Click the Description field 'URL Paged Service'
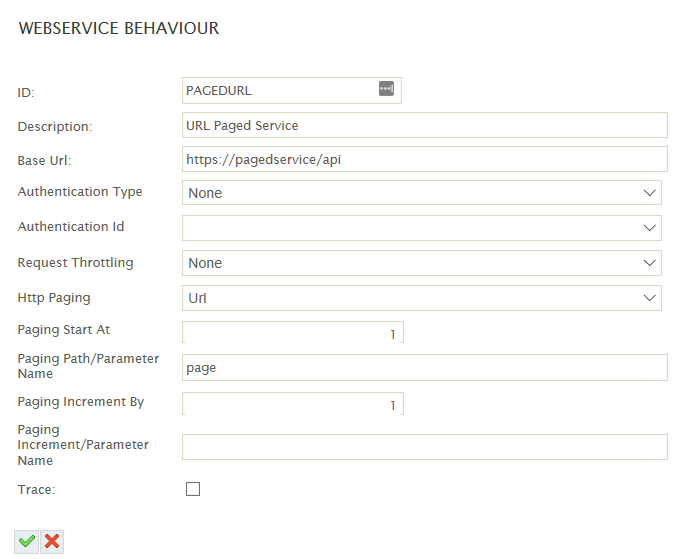The height and width of the screenshot is (559, 677). pos(425,125)
